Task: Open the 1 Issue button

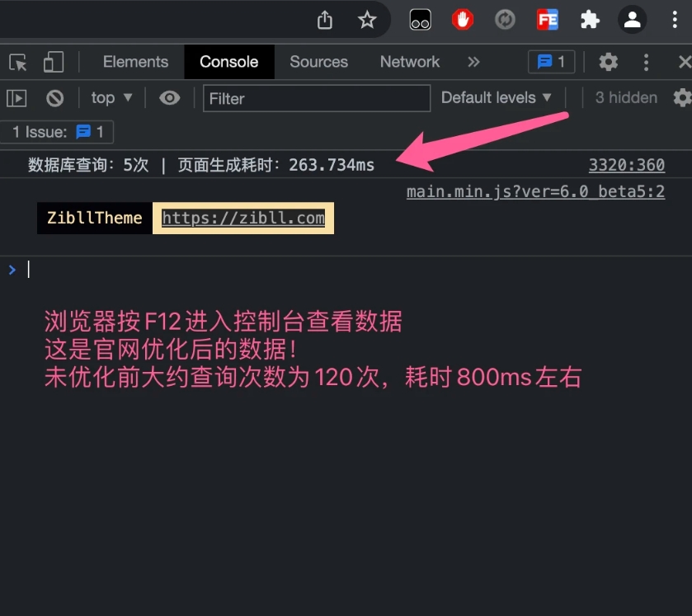Action: pyautogui.click(x=57, y=132)
